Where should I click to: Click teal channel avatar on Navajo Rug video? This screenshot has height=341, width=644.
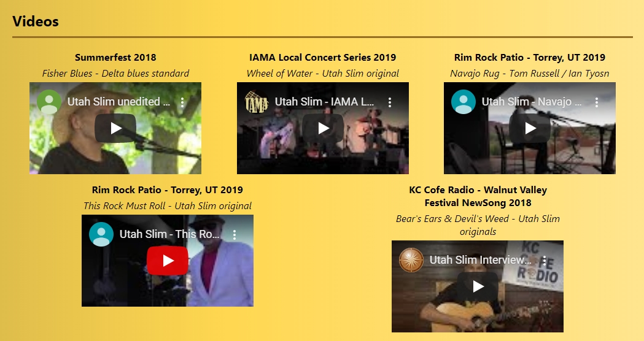pos(464,102)
